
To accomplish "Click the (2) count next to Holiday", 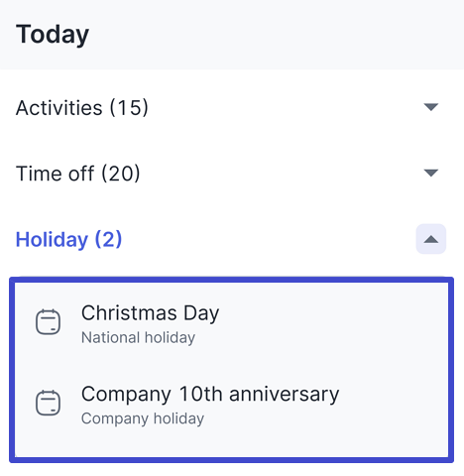I will (x=108, y=239).
